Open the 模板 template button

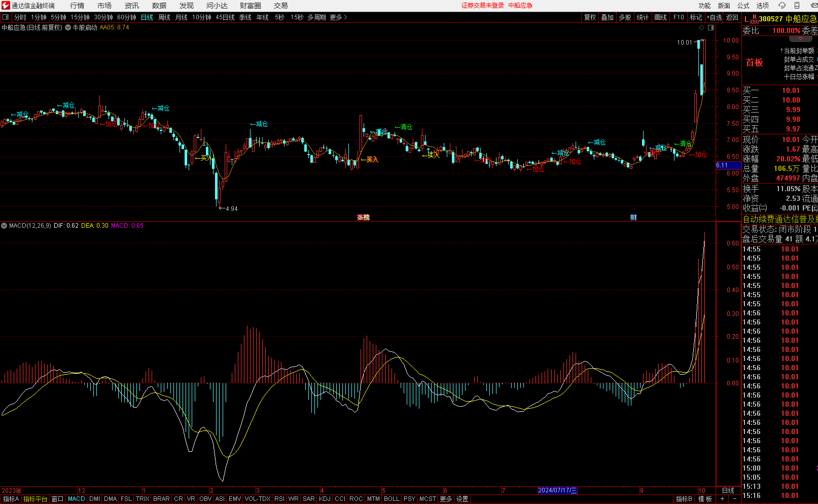(x=705, y=499)
